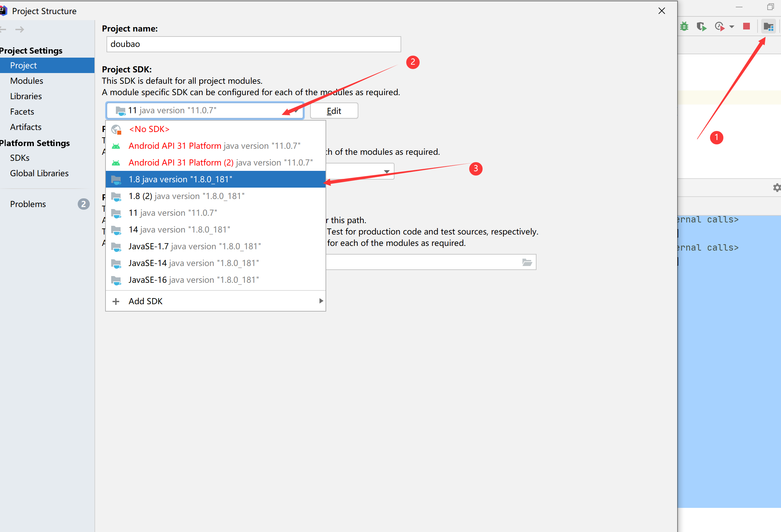Stop the running process with the red square
Screen dimensions: 781x532
click(747, 26)
